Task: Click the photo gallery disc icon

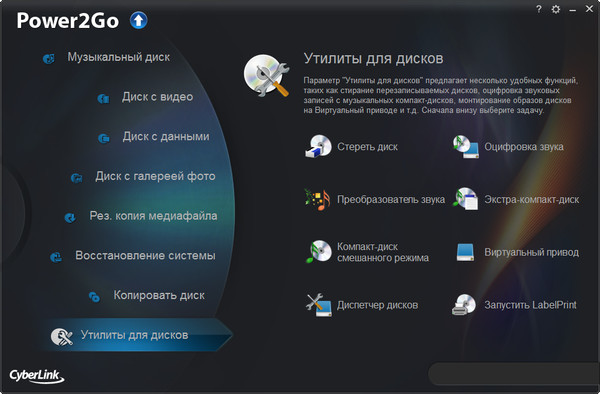Action: tap(77, 178)
